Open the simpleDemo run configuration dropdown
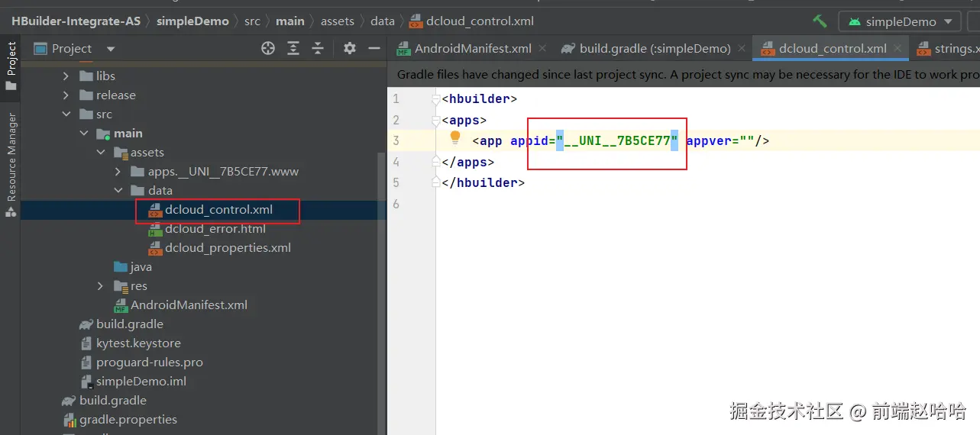Viewport: 980px width, 435px height. (899, 21)
